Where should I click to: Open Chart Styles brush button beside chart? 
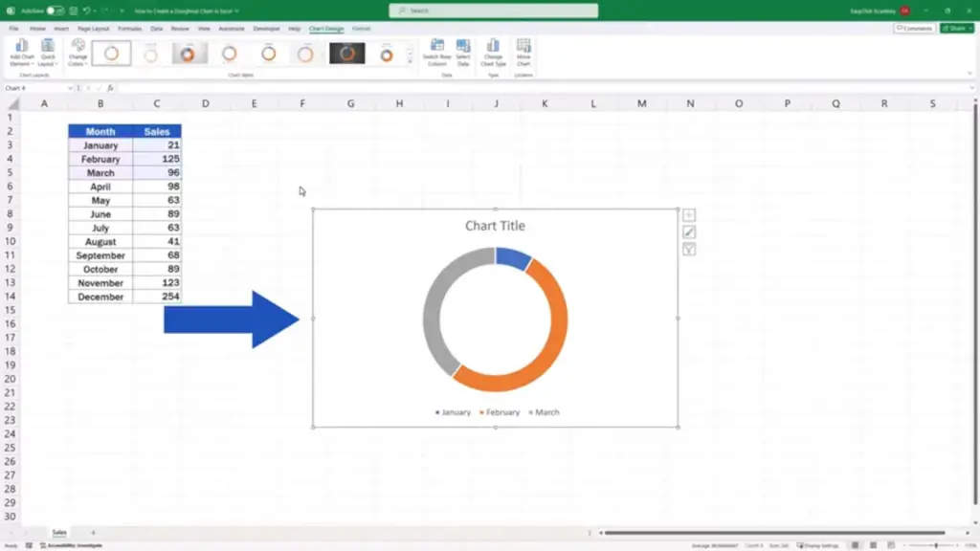[689, 232]
